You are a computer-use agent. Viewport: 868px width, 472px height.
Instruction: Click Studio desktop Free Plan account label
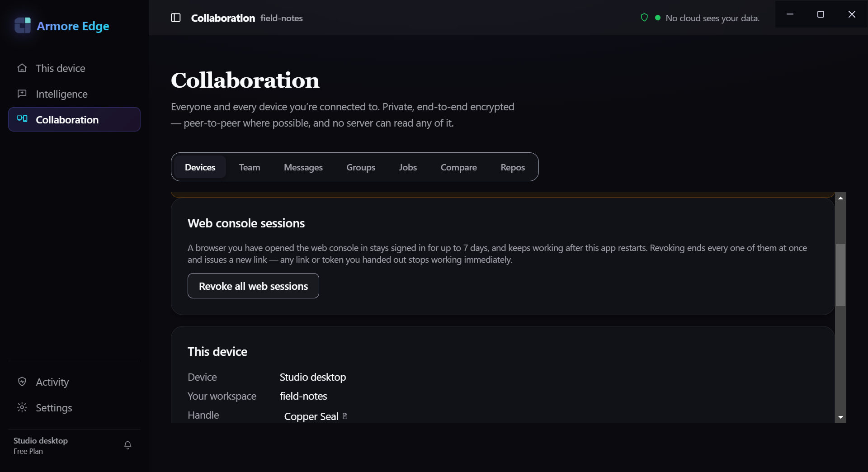41,445
